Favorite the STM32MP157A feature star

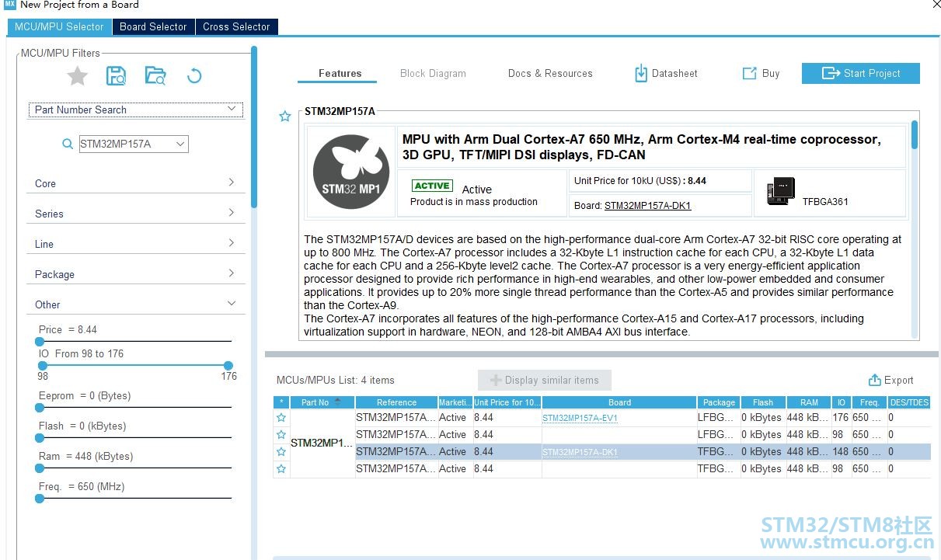285,117
